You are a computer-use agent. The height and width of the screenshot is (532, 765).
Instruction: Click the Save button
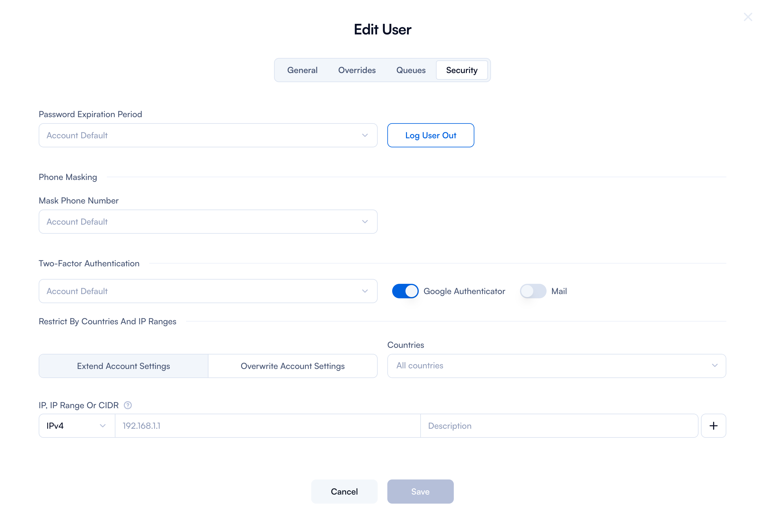[420, 491]
